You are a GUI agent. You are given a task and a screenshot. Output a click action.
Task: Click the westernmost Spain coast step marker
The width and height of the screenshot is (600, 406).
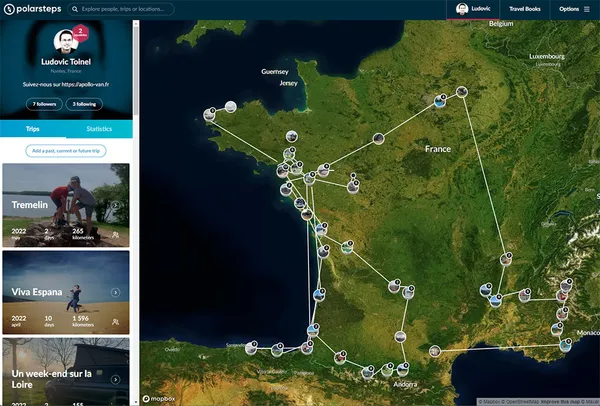pyautogui.click(x=251, y=348)
